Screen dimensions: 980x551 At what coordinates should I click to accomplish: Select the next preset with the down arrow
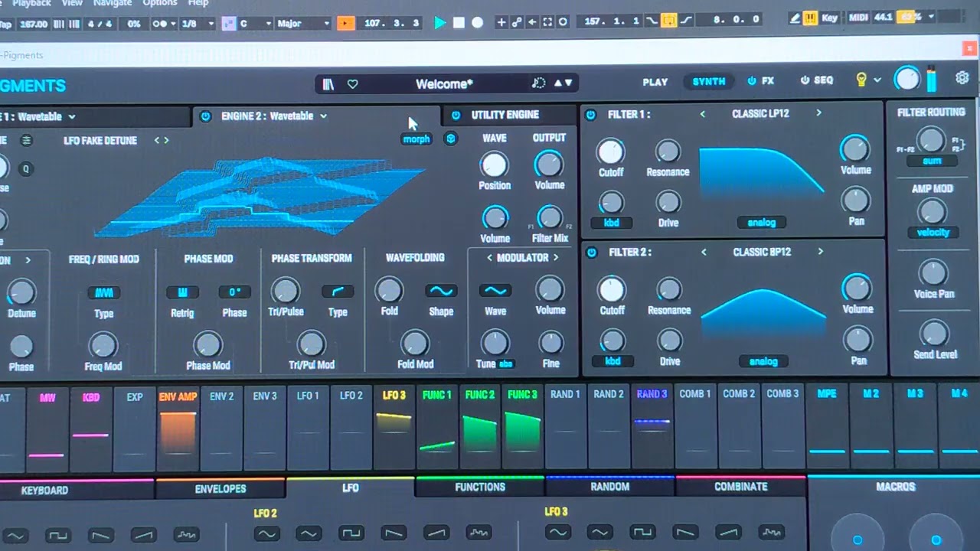[x=569, y=83]
